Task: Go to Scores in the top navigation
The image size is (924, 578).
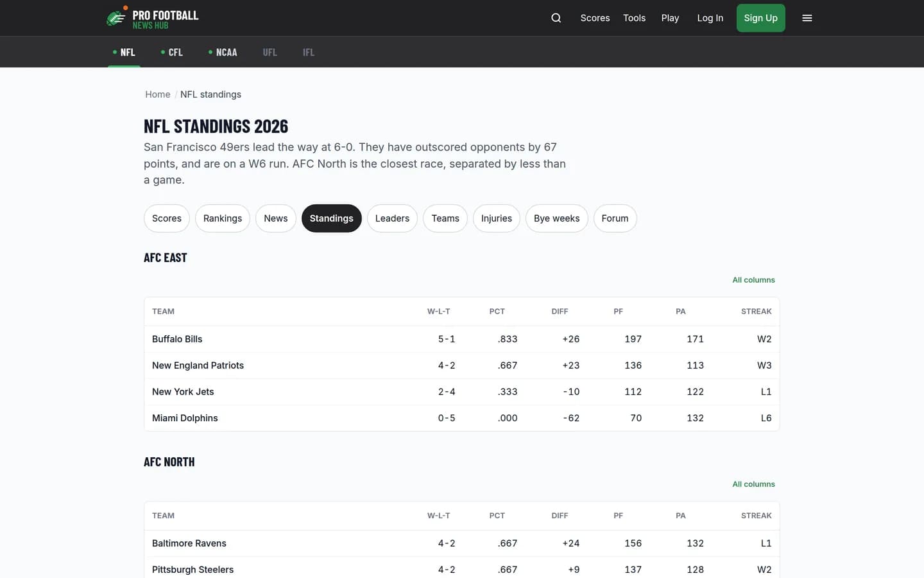Action: (x=595, y=18)
